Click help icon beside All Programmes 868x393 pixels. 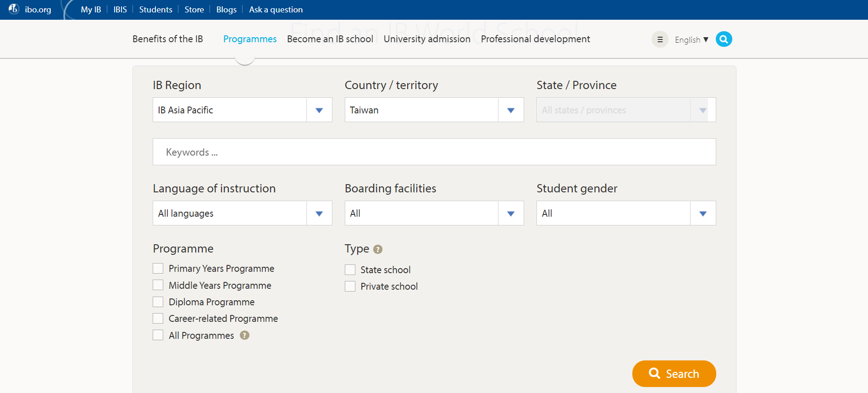click(x=245, y=336)
